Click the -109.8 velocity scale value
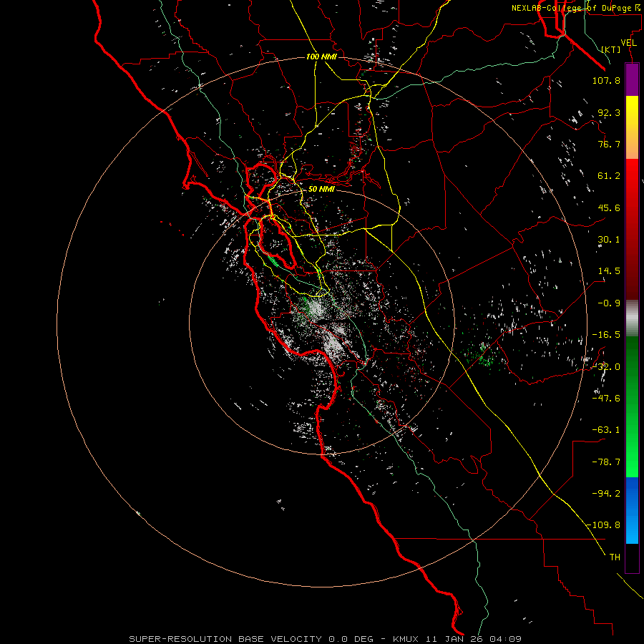Screen dimensions: 644x644 603,525
